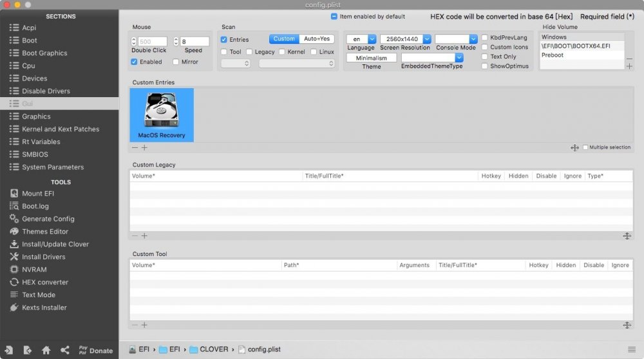
Task: Add a Custom Legacy row with plus
Action: click(x=144, y=236)
